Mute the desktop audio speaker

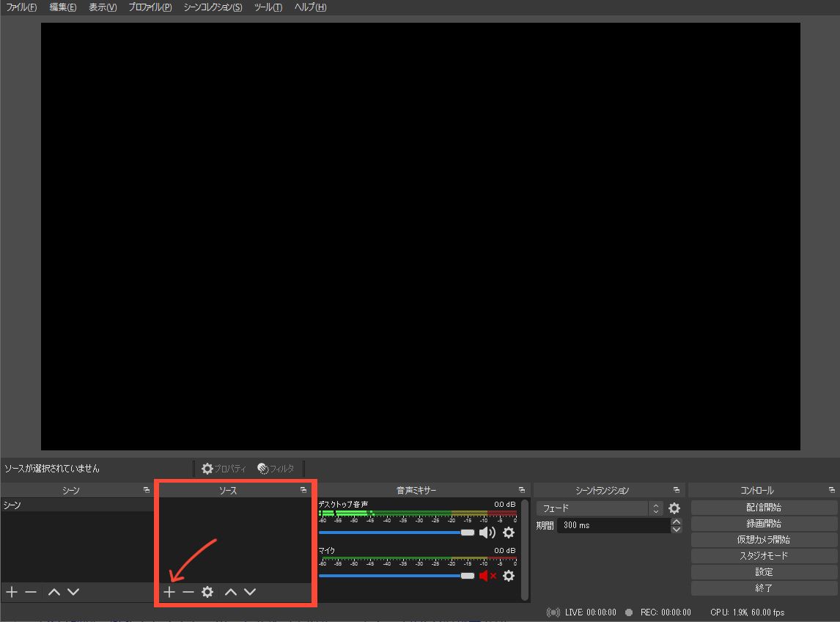487,533
